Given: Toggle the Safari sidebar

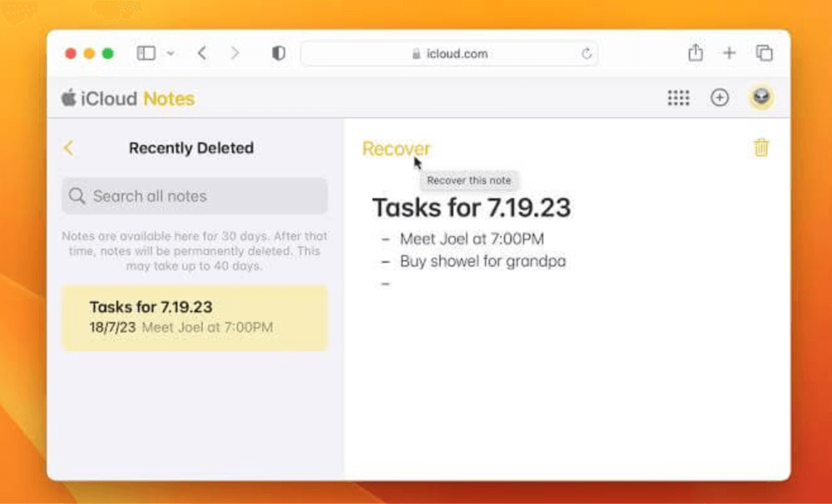Looking at the screenshot, I should [x=146, y=53].
